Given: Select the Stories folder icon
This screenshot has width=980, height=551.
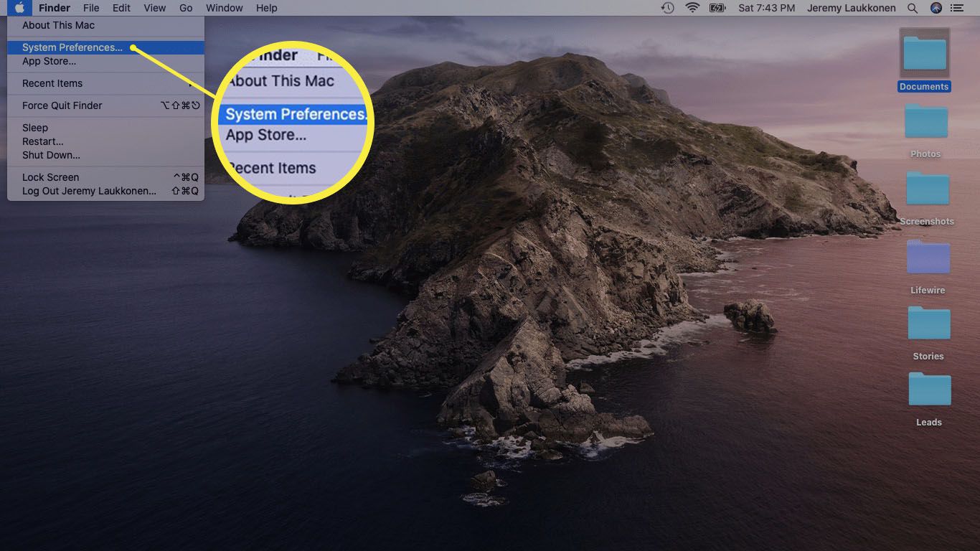Looking at the screenshot, I should click(929, 323).
